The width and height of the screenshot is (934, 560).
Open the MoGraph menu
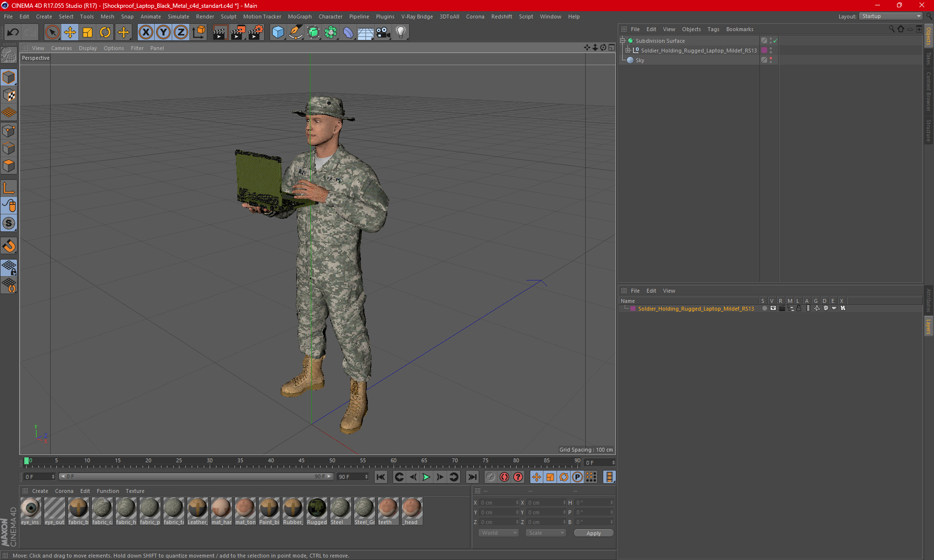click(300, 17)
